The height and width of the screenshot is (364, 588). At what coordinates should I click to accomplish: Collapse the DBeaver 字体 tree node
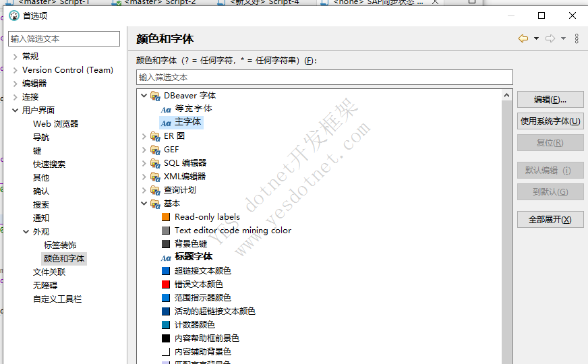click(144, 96)
